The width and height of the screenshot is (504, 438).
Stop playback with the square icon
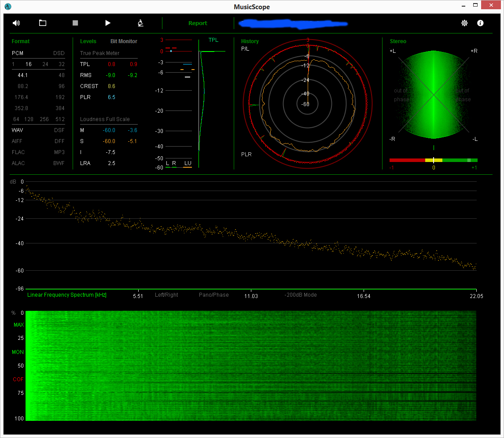pos(75,23)
